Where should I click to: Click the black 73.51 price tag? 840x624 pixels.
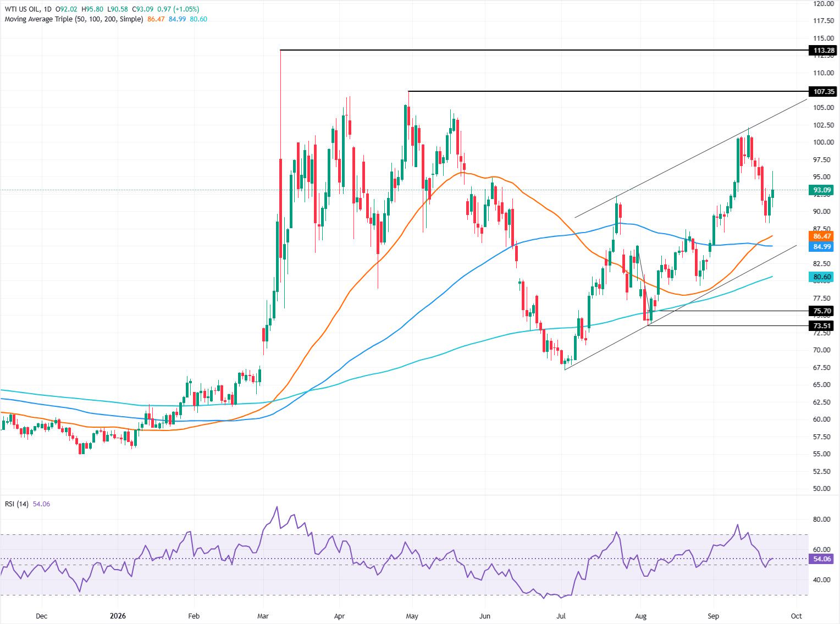[822, 326]
